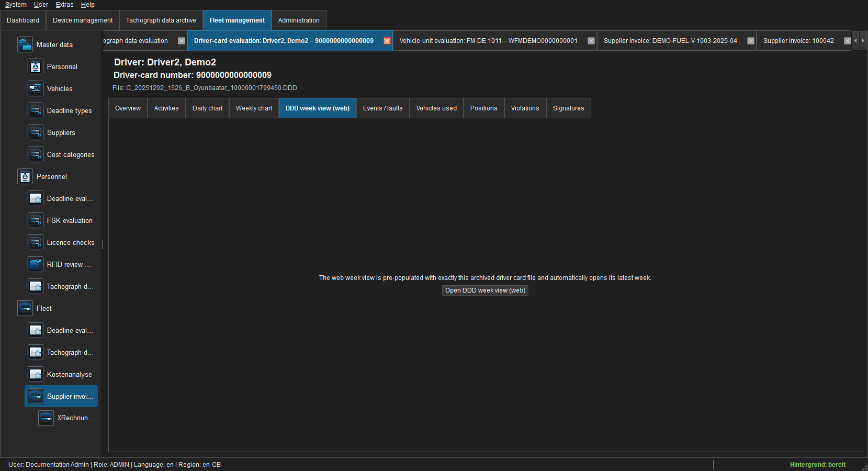Open RFID review sidebar icon
The image size is (868, 471).
click(35, 264)
